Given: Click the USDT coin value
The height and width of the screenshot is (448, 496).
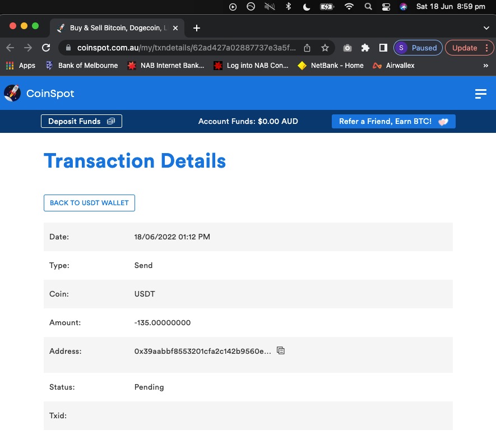Looking at the screenshot, I should 145,294.
